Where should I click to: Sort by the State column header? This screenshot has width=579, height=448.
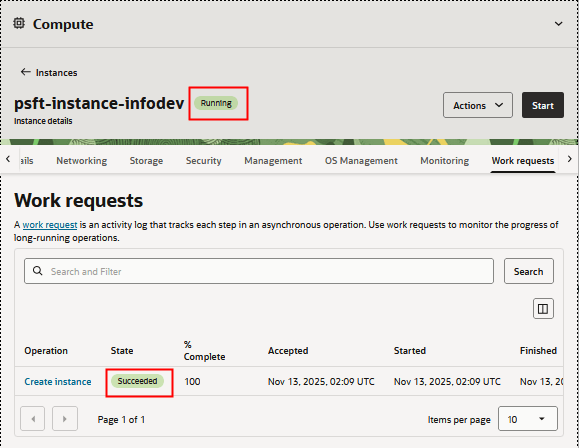(122, 350)
